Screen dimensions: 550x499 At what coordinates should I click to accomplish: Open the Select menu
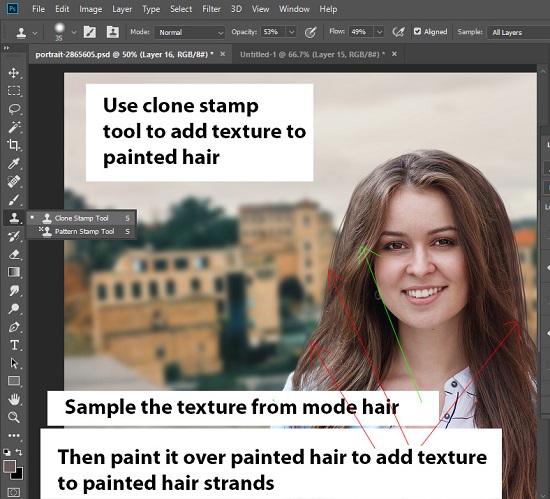(x=181, y=9)
